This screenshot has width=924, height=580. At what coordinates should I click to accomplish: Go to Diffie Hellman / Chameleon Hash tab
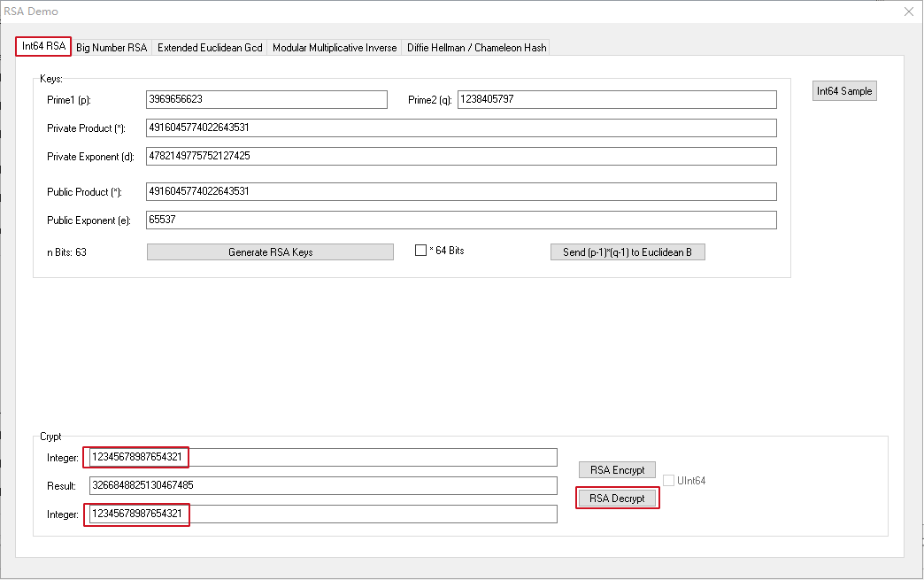(476, 48)
